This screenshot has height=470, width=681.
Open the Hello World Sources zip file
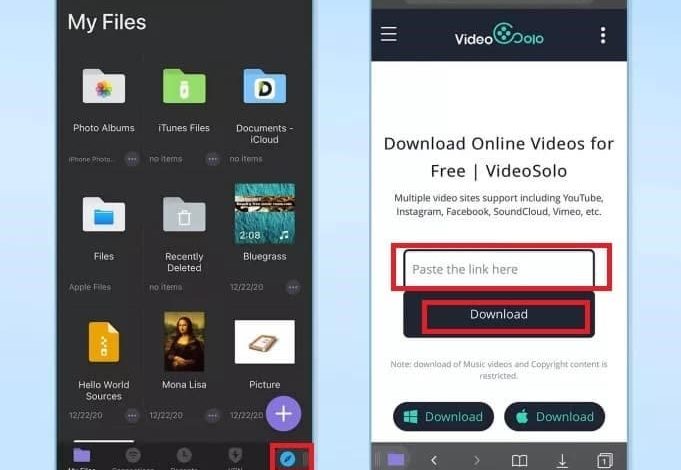(x=104, y=342)
